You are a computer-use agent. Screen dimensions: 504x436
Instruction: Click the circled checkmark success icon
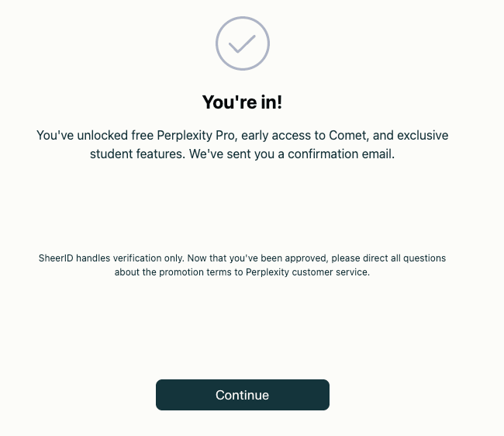(x=242, y=43)
